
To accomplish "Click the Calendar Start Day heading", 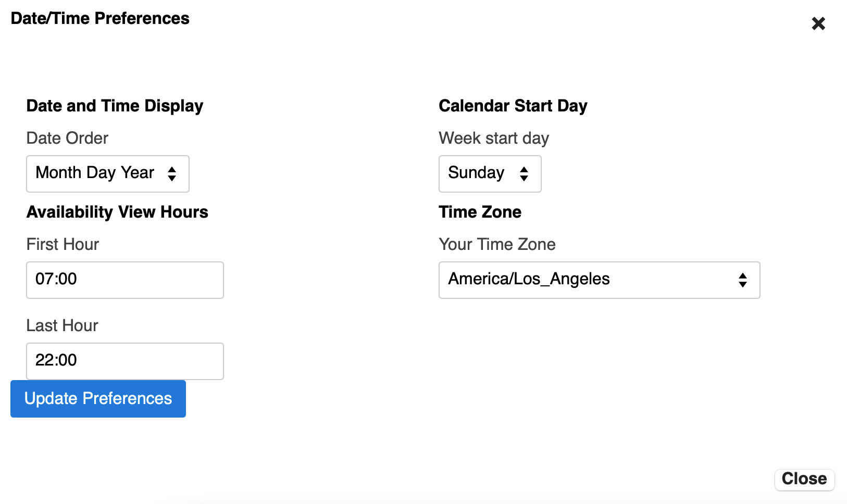I will [513, 106].
